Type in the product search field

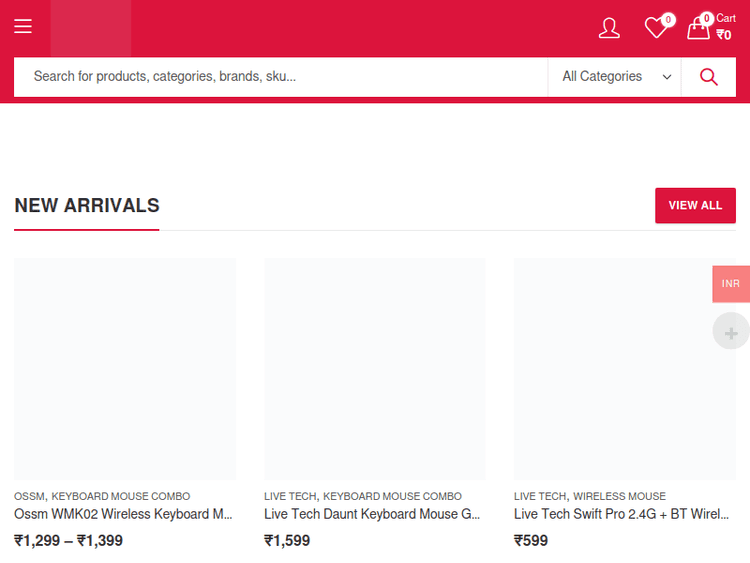pyautogui.click(x=280, y=77)
